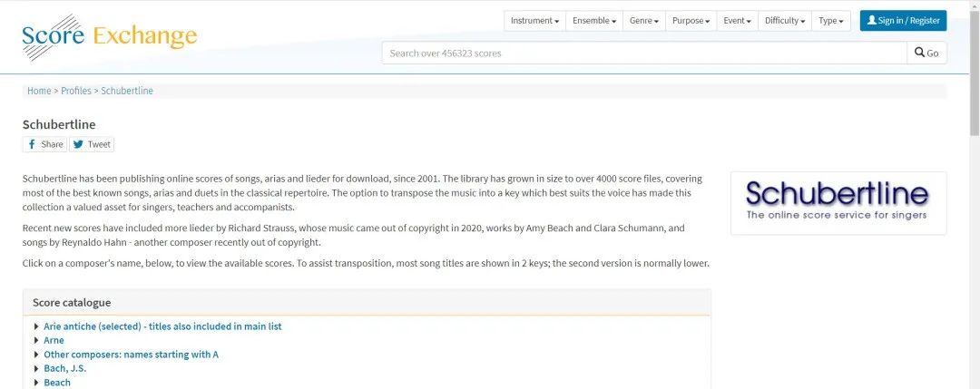Click the Schubertline banner logo
This screenshot has height=389, width=980.
[x=838, y=202]
